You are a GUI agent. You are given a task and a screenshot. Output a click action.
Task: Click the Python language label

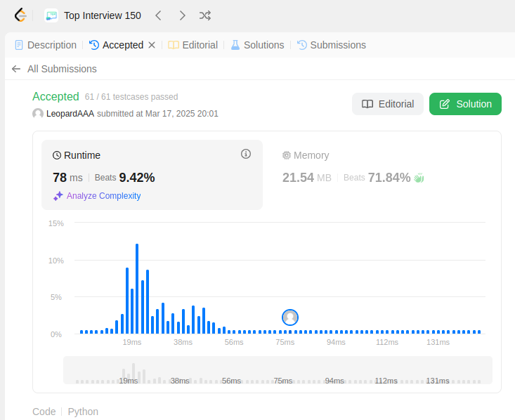[83, 412]
